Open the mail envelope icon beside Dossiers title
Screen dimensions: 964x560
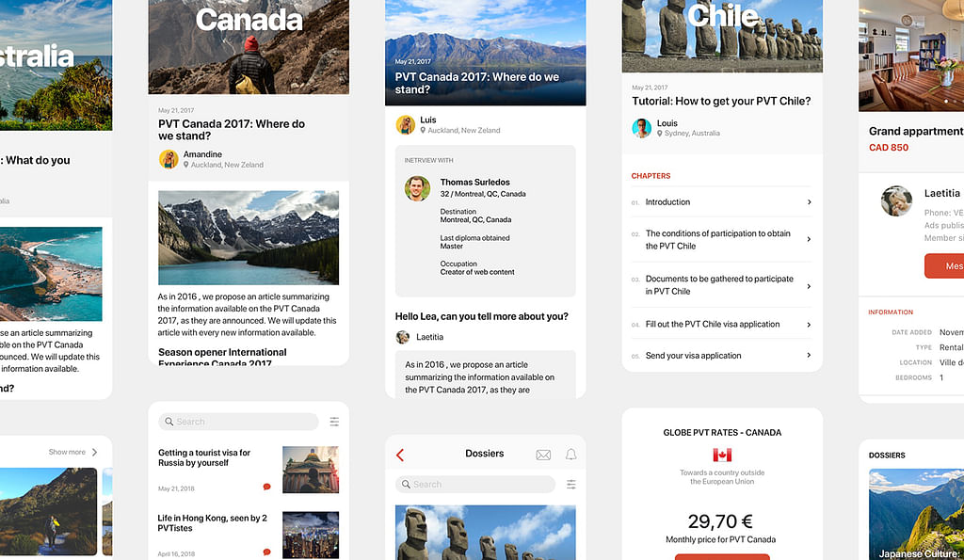[x=543, y=455]
